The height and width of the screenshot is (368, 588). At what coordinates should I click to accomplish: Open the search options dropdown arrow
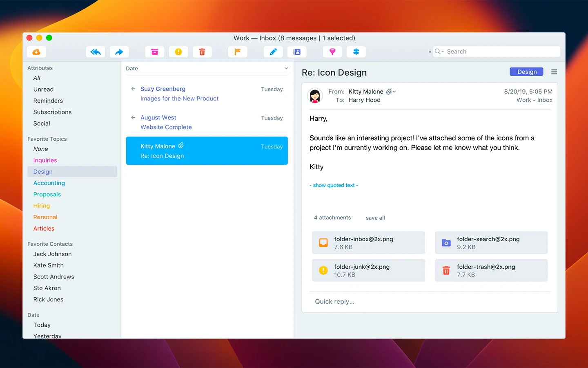tap(439, 52)
